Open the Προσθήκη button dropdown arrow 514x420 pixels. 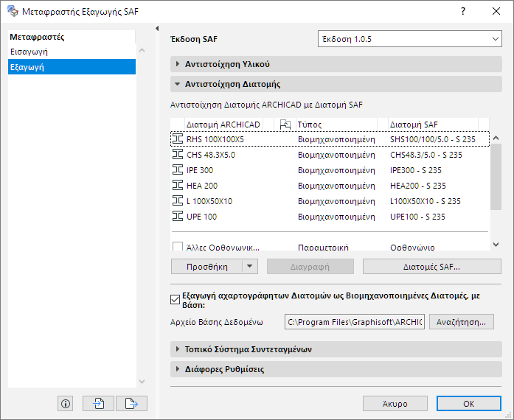[249, 266]
